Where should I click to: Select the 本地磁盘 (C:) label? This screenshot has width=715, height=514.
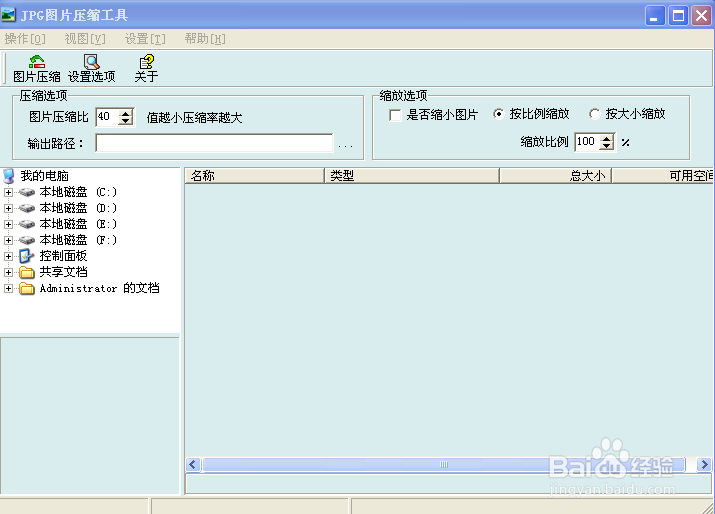click(78, 192)
